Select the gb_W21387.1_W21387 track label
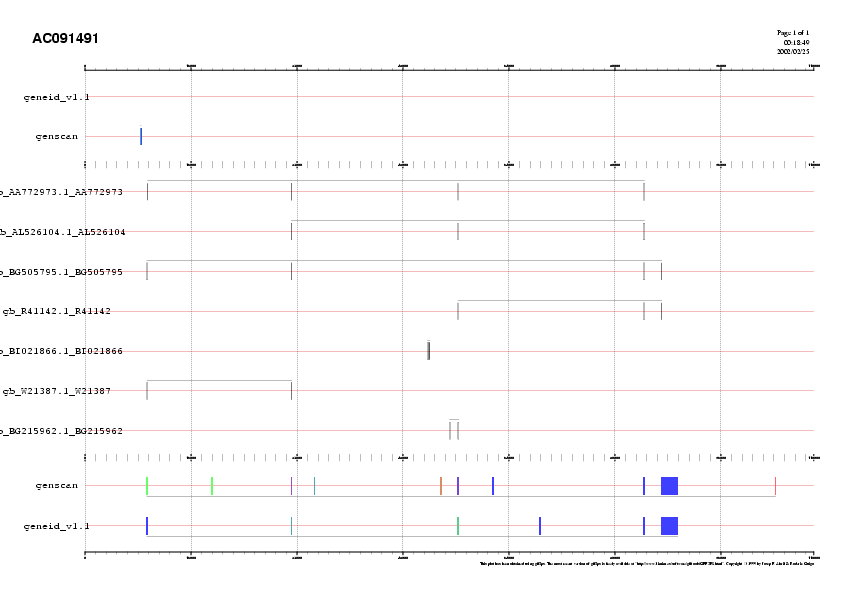This screenshot has height=595, width=842. pos(57,391)
